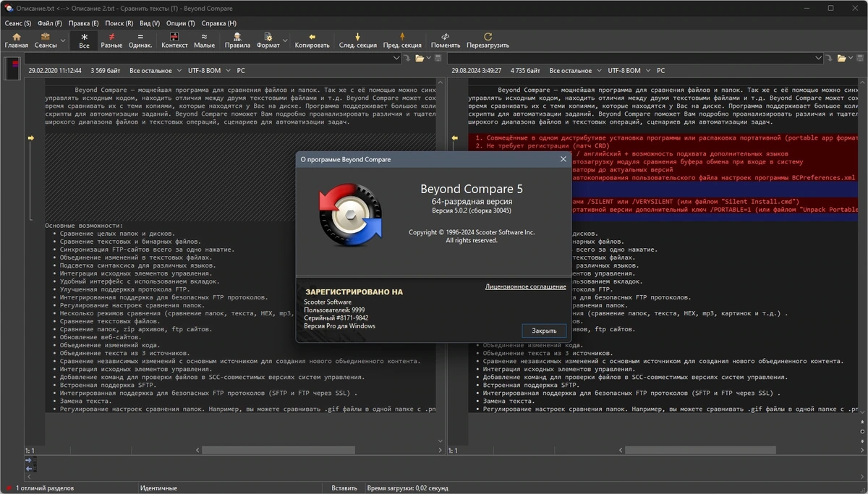Click left pane go/reload path arrow icon

tap(407, 58)
